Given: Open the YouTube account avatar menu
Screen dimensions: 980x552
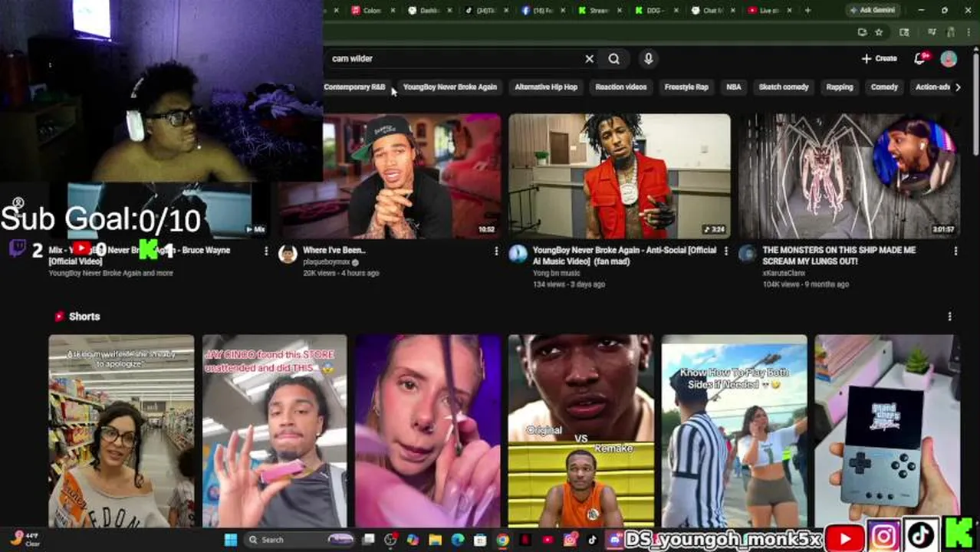Looking at the screenshot, I should point(949,59).
